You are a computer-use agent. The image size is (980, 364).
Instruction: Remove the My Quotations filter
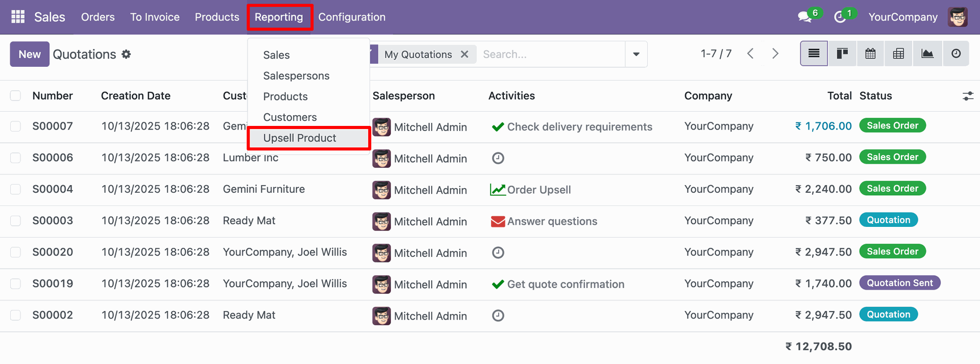click(464, 54)
